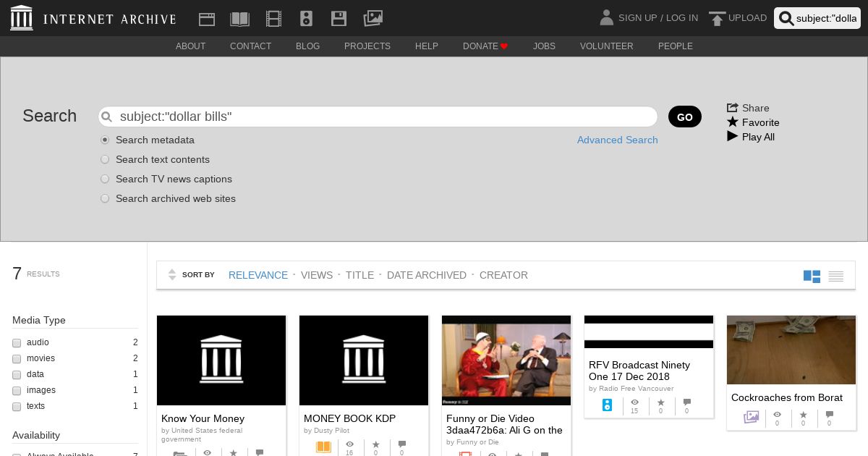Image resolution: width=868 pixels, height=456 pixels.
Task: Check the texts media type filter
Action: [17, 407]
